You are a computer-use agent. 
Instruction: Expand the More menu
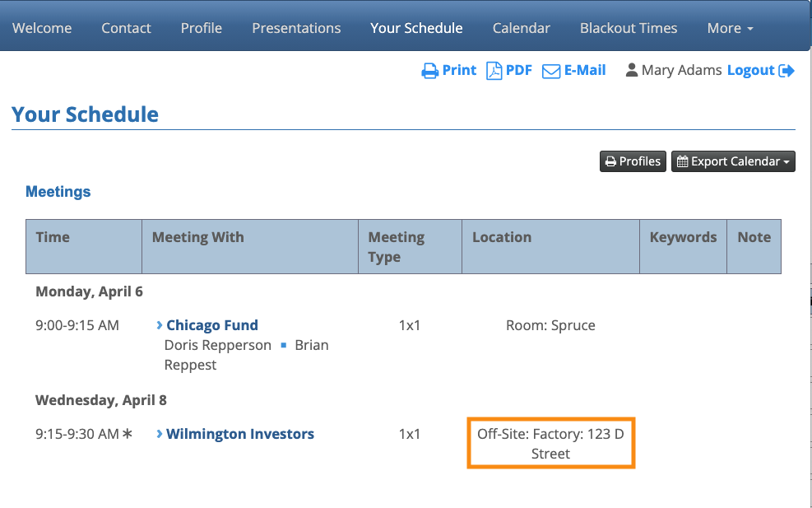730,28
